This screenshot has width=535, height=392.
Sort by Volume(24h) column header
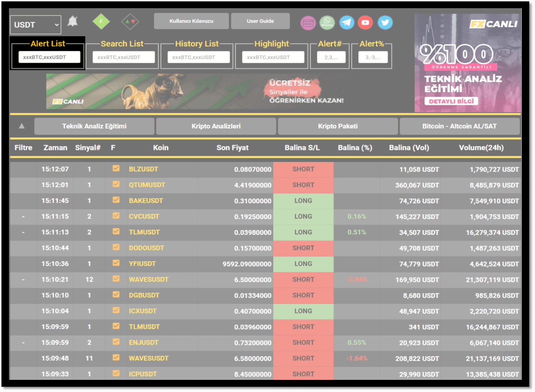coord(481,148)
